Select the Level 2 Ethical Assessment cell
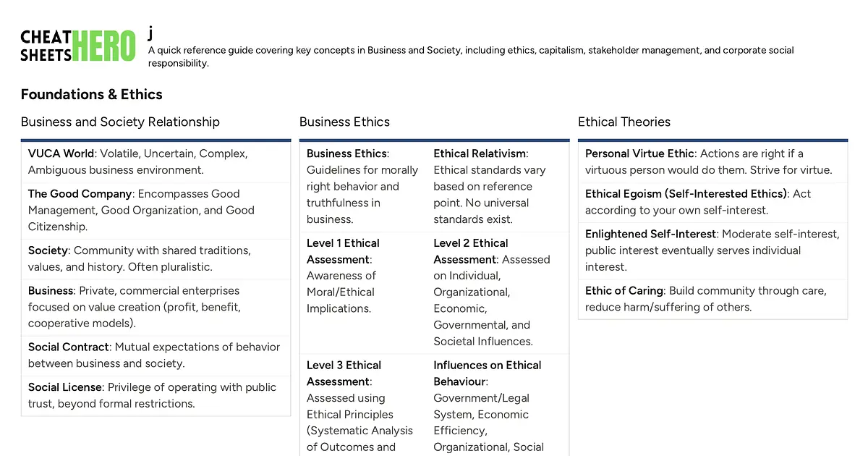The image size is (868, 456). 498,292
